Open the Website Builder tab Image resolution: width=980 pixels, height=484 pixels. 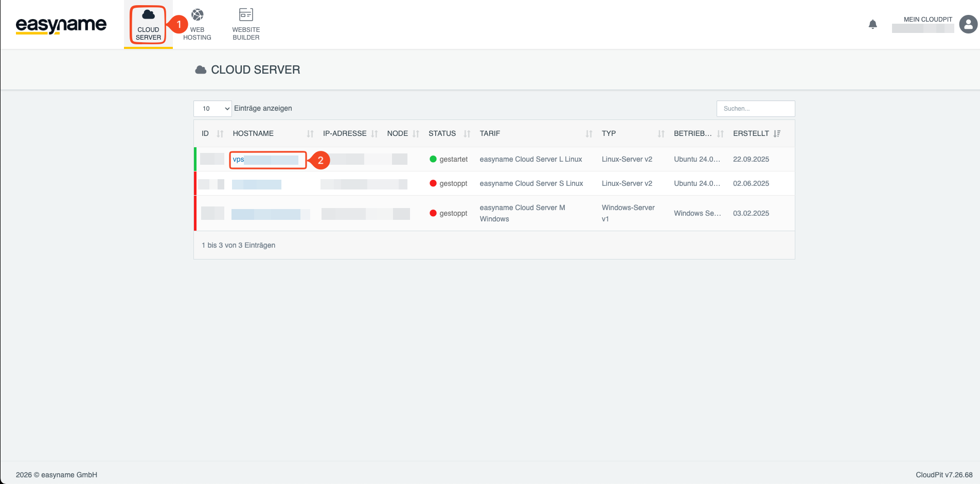(246, 25)
